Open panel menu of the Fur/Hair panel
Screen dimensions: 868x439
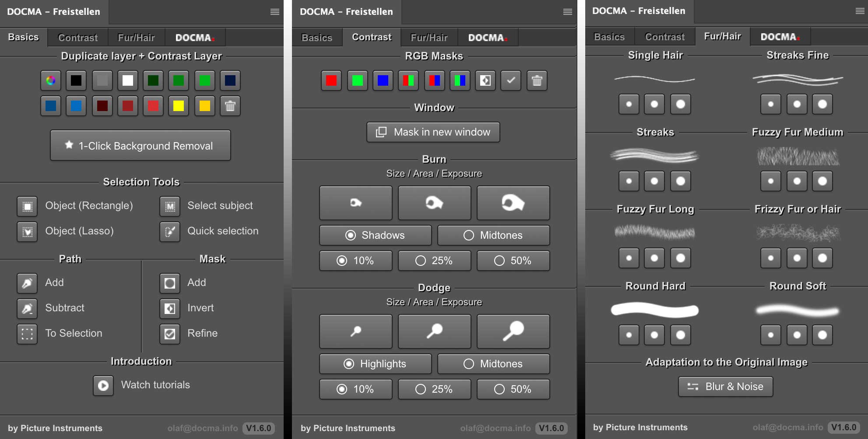pyautogui.click(x=860, y=11)
